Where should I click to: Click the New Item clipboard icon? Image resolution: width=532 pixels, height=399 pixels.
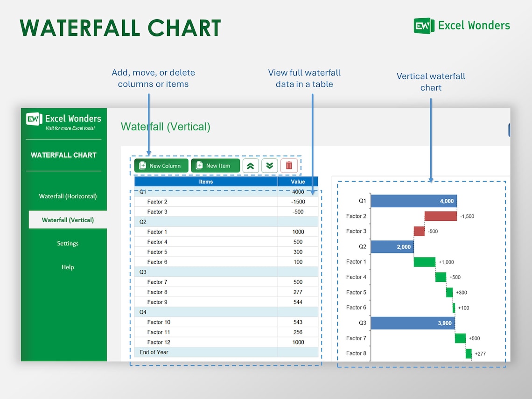[x=199, y=165]
